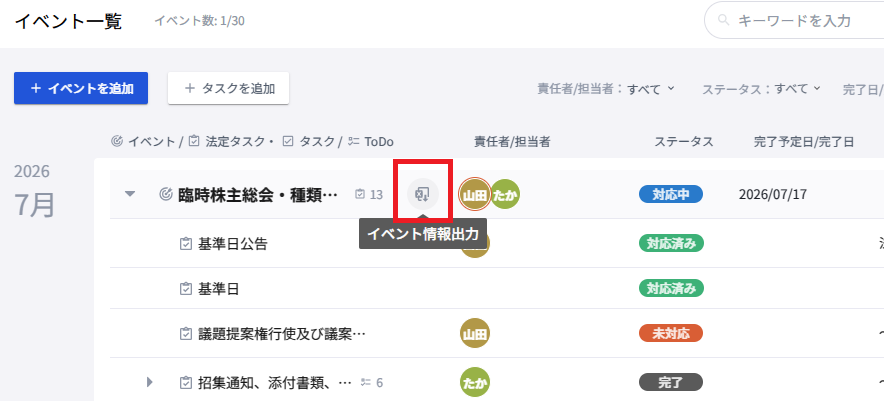Open the ステータス filter dropdown
Viewport: 884px width, 401px height.
pyautogui.click(x=760, y=89)
